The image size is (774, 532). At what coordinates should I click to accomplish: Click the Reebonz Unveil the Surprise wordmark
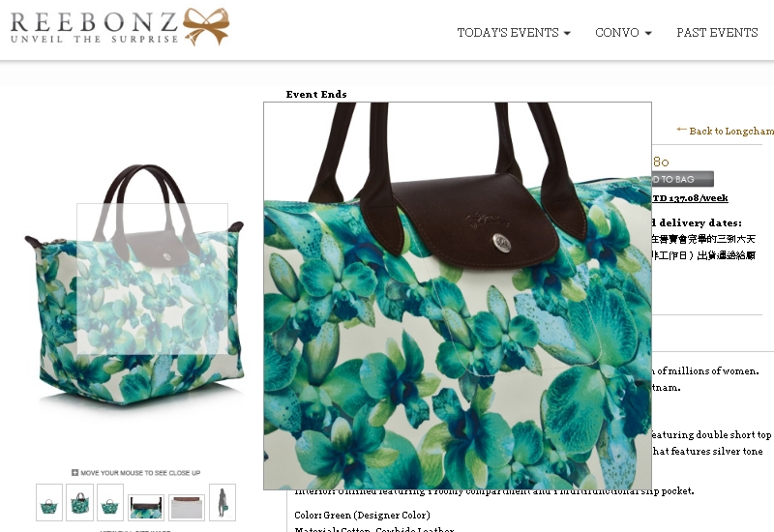coord(94,28)
